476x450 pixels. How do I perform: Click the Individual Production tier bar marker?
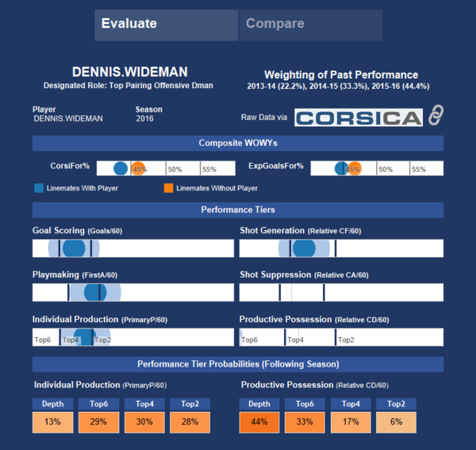(84, 337)
